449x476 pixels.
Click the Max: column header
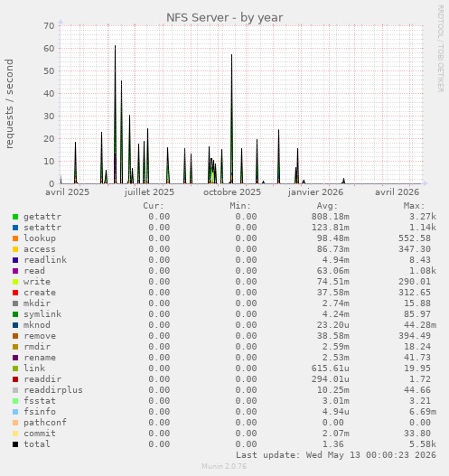(x=414, y=206)
